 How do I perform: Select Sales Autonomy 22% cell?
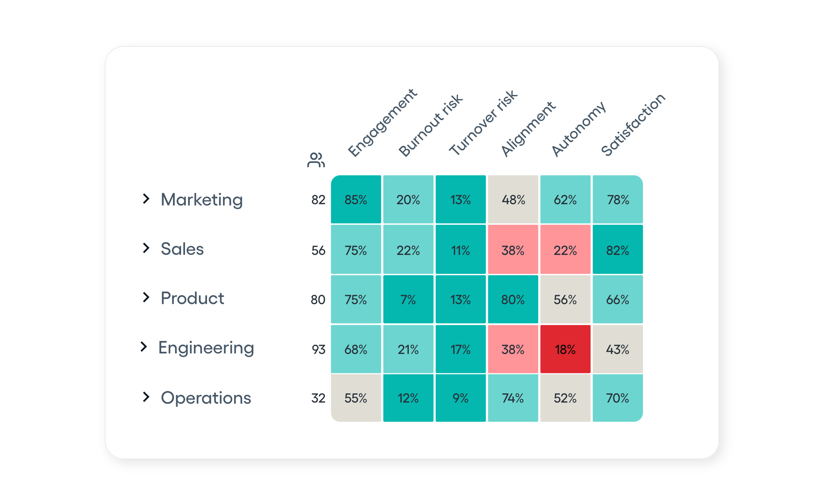tap(565, 250)
